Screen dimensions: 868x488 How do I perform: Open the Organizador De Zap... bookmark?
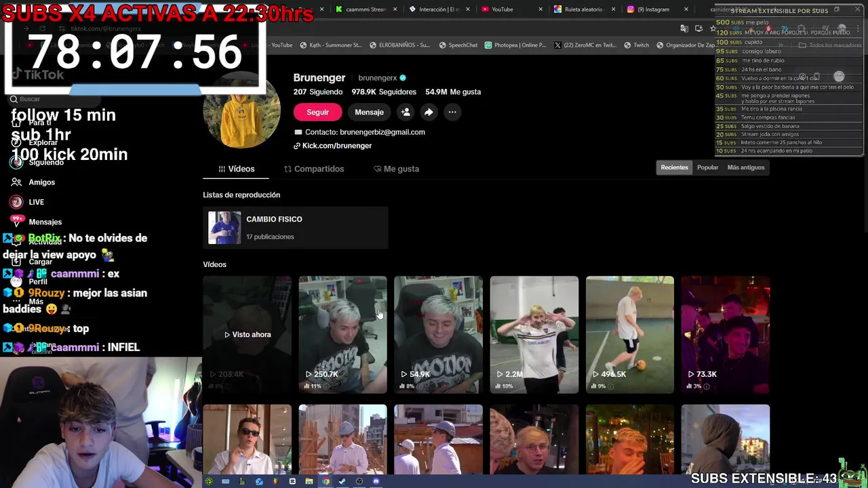pyautogui.click(x=686, y=45)
